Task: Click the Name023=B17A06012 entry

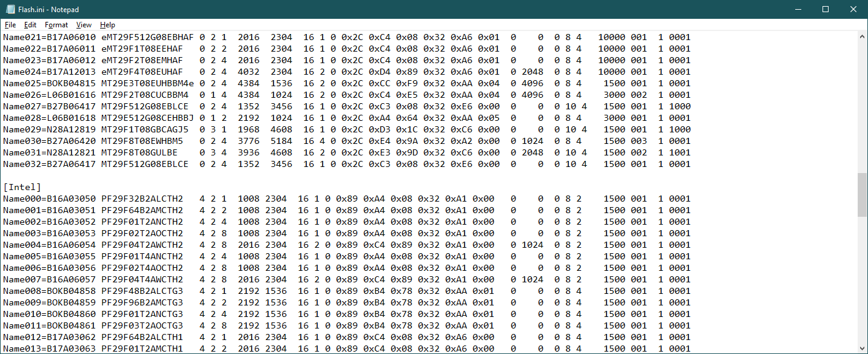Action: (49, 60)
